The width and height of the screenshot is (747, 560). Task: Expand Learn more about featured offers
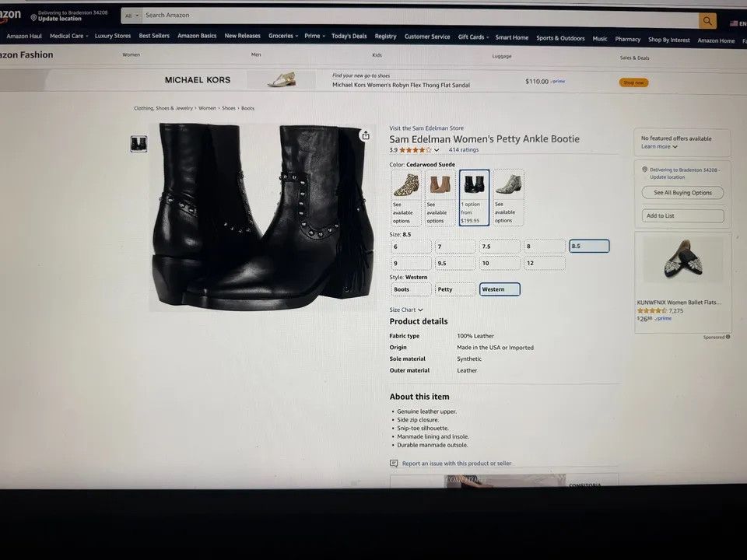tap(659, 147)
